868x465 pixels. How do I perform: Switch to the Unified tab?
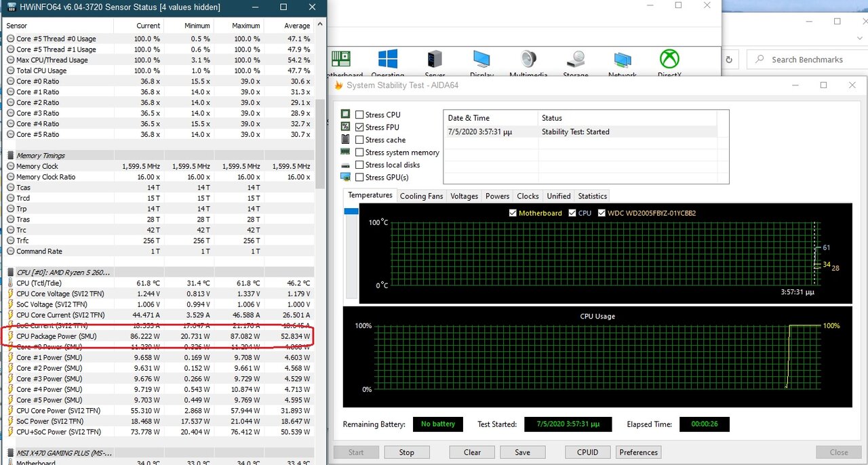coord(559,196)
